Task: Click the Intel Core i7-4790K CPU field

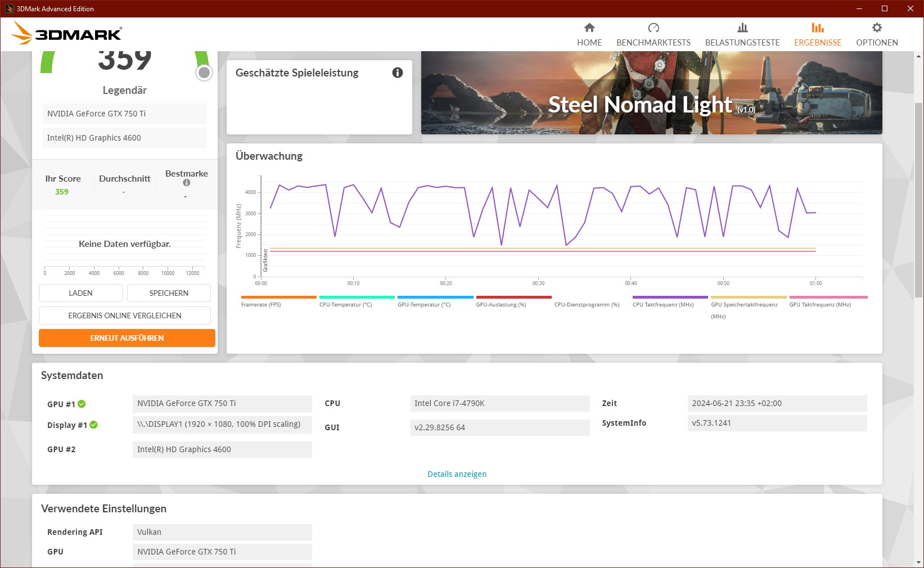Action: [500, 403]
